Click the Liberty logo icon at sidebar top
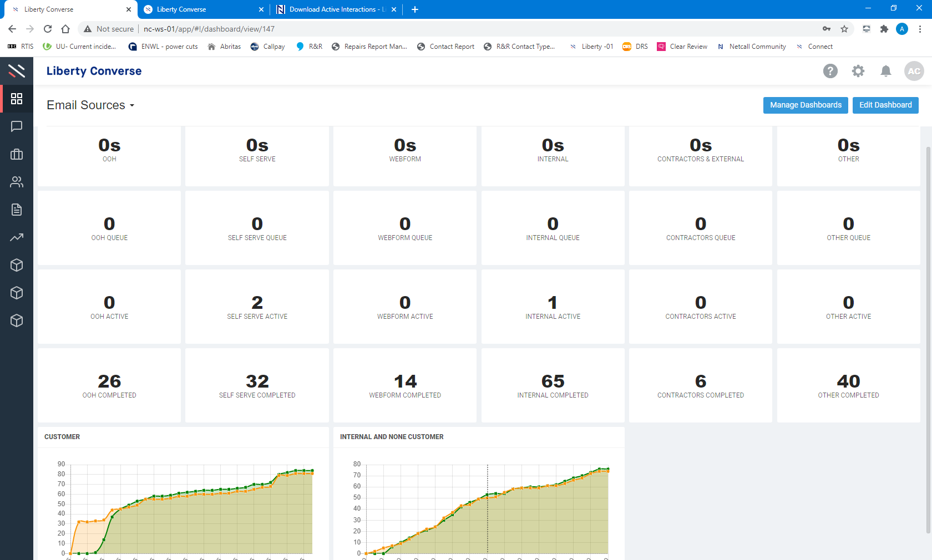Screen dimensions: 932x560 tap(17, 71)
